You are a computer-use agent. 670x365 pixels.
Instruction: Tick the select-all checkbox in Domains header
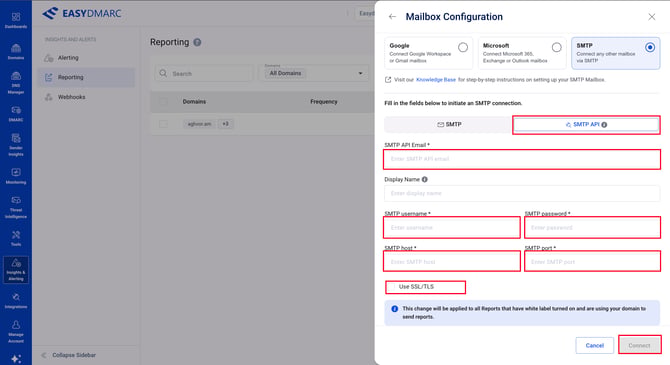tap(163, 102)
